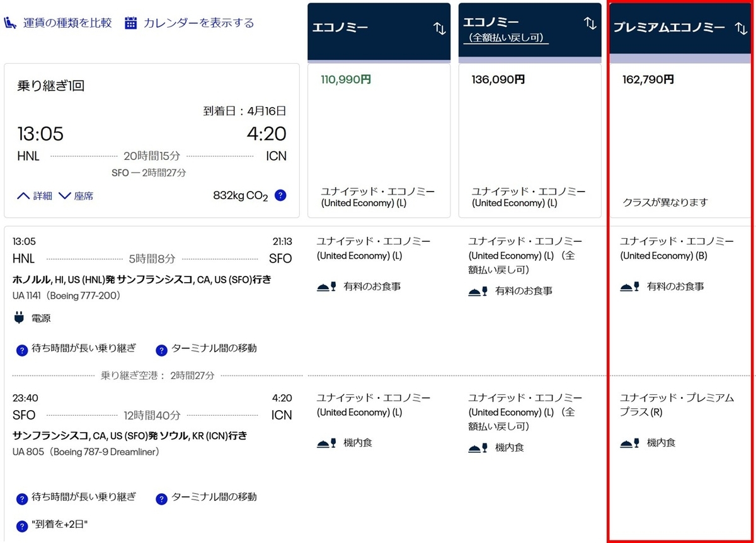Click the meal icon in premium economy SFO–ICN
This screenshot has width=756, height=543.
[x=631, y=443]
